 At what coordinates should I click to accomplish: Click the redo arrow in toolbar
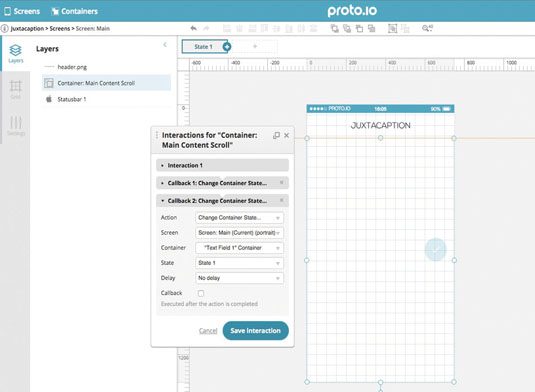tap(206, 28)
